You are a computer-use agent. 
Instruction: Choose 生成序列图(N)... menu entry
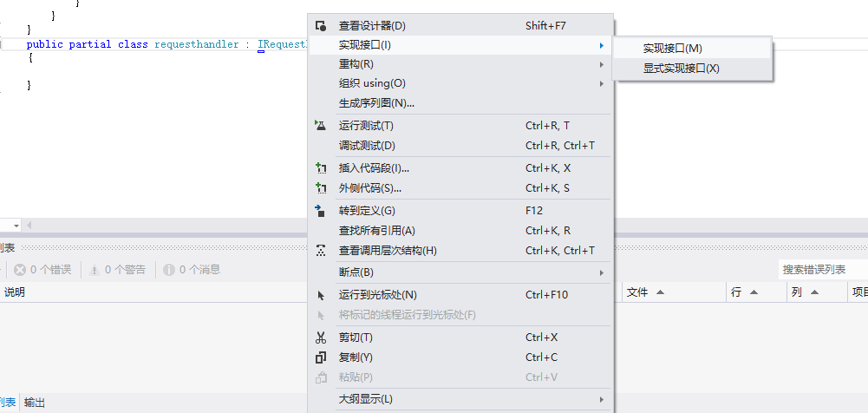point(460,103)
